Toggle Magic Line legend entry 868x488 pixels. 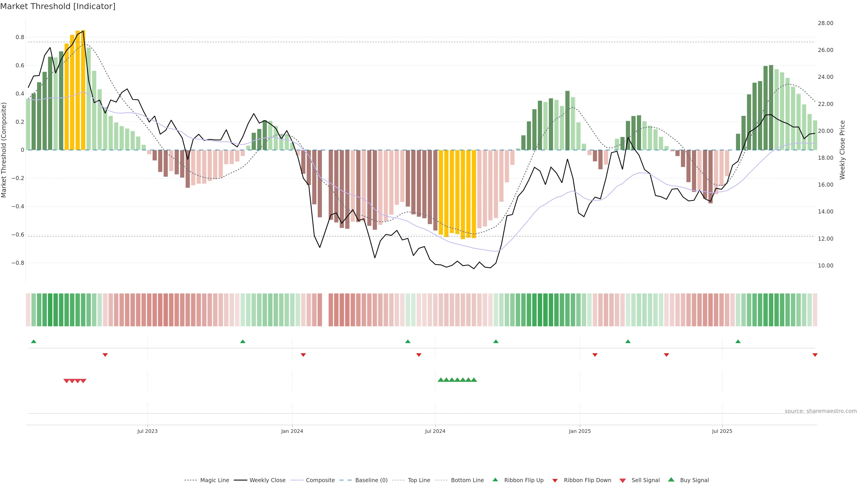[x=214, y=480]
